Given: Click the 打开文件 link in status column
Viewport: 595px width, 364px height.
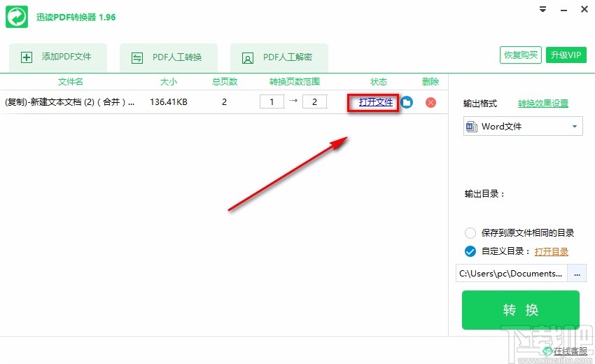Looking at the screenshot, I should pyautogui.click(x=376, y=102).
